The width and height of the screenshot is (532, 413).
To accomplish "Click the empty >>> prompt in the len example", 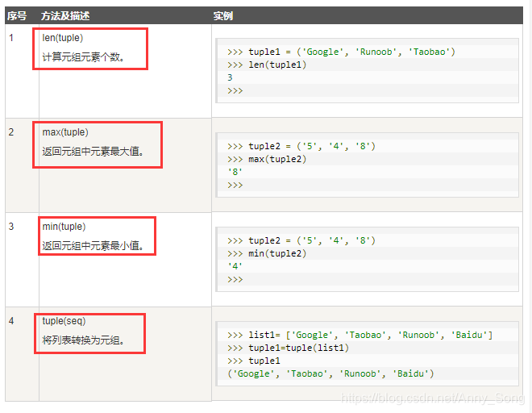I will click(235, 90).
